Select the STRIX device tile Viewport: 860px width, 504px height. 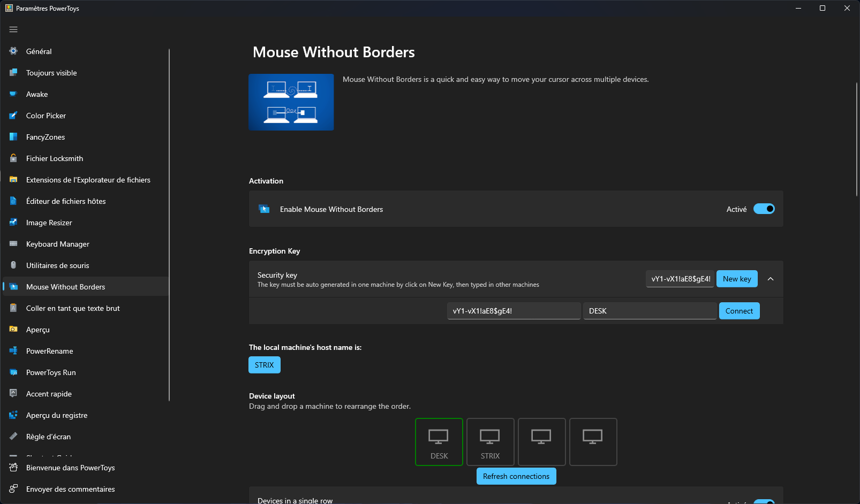click(491, 442)
